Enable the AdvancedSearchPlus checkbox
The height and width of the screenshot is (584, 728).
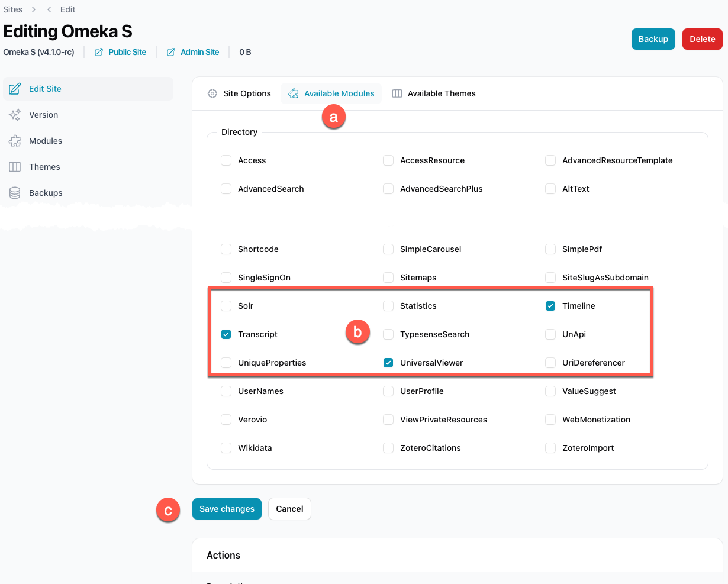[x=388, y=189]
